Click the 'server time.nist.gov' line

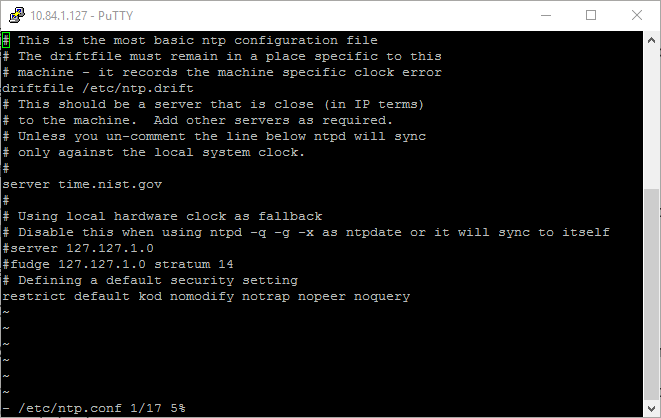coord(82,184)
